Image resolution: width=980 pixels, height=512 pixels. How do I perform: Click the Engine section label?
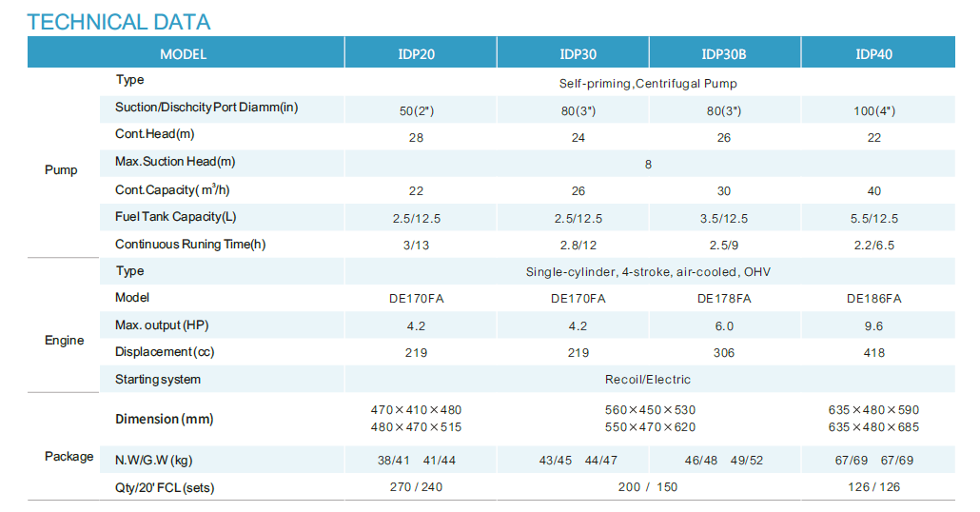(x=65, y=341)
